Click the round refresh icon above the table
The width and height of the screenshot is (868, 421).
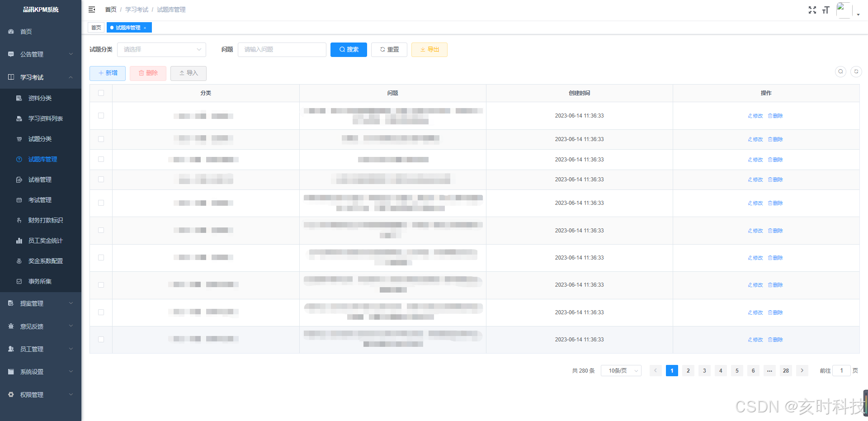[856, 71]
